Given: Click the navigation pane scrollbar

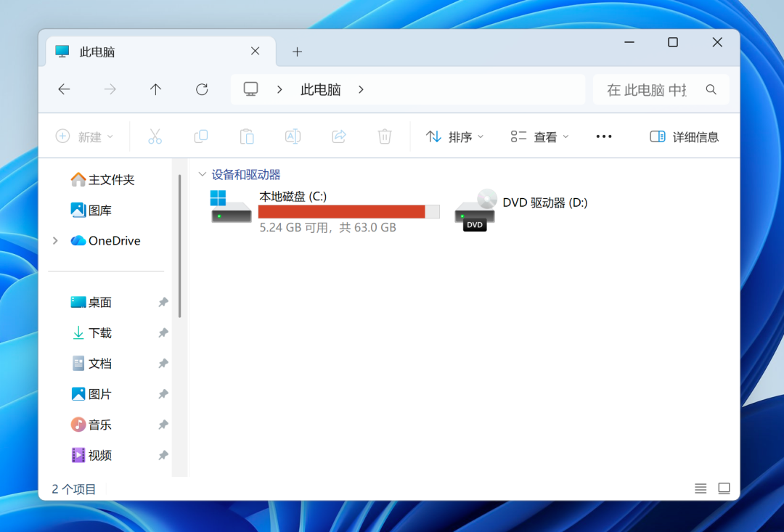Looking at the screenshot, I should tap(179, 246).
